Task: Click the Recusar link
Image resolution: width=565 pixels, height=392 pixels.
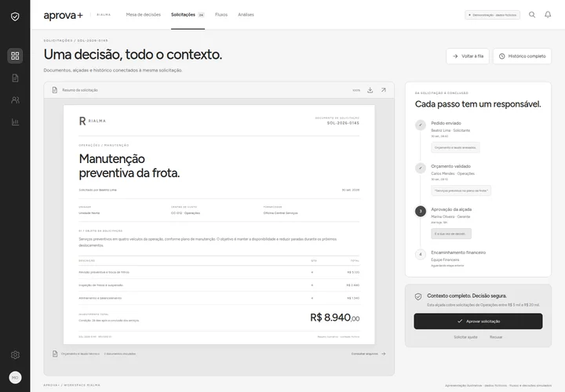Action: [496, 337]
